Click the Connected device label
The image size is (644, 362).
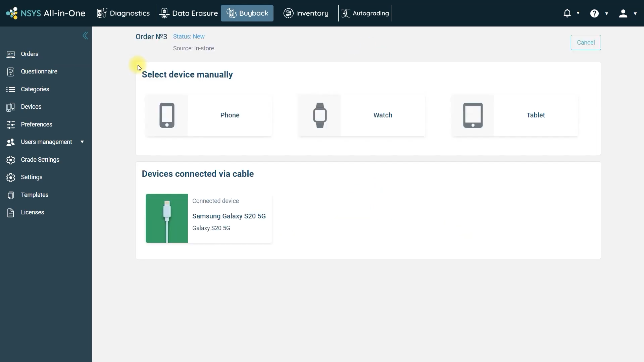point(215,201)
